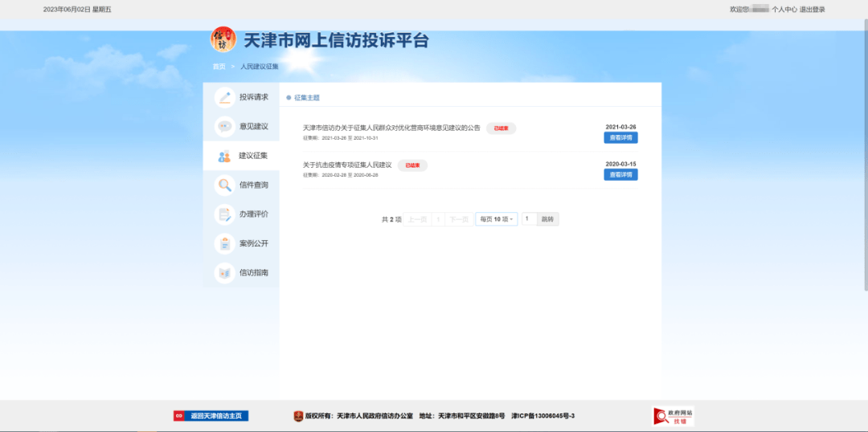This screenshot has height=432, width=868.
Task: Click the 办理评价 document icon
Action: tap(224, 214)
